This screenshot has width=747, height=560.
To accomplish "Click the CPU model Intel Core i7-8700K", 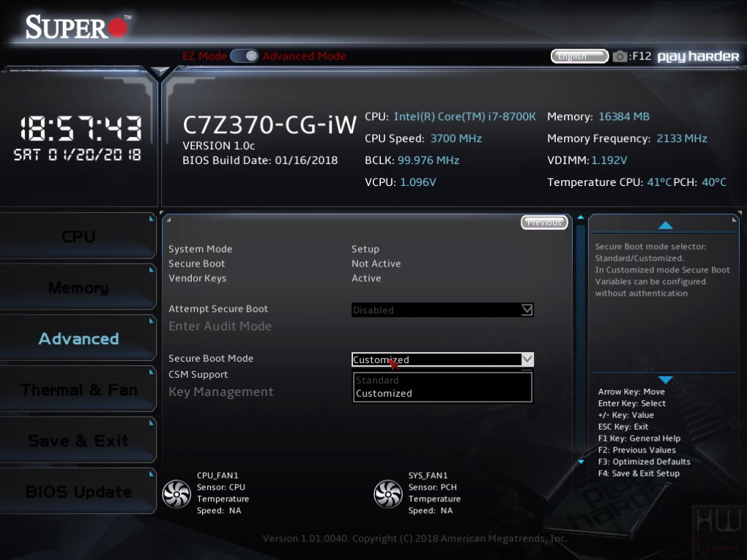I will point(465,116).
